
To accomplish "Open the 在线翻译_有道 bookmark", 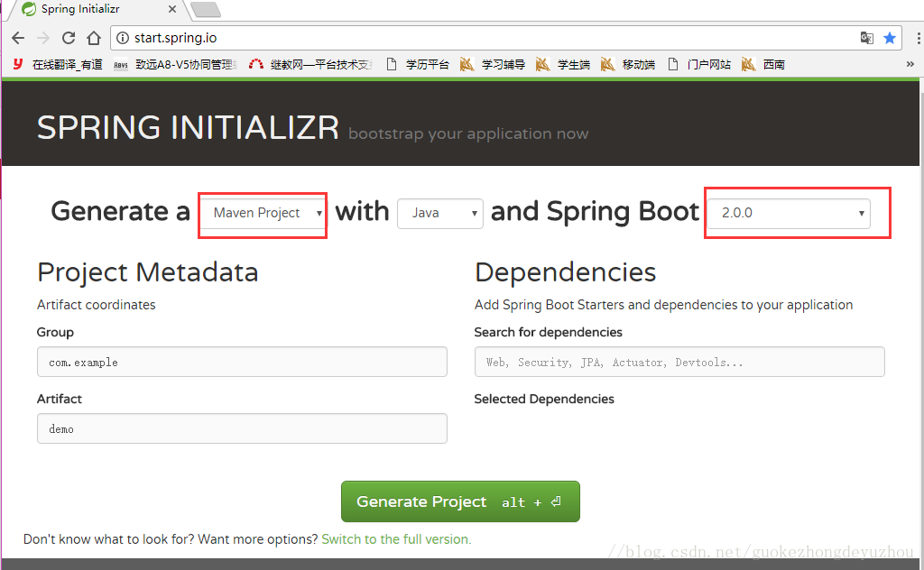I will (x=58, y=64).
